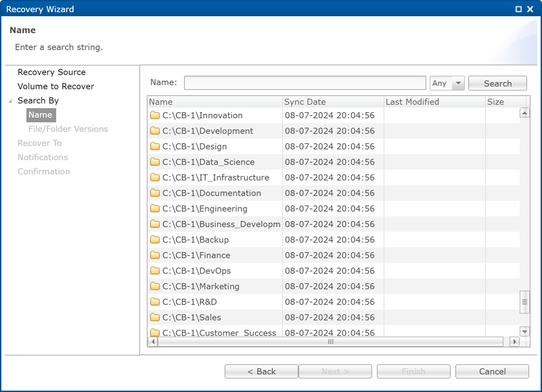Viewport: 542px width, 392px height.
Task: Click the folder icon for C:\CB-1\Design
Action: click(155, 146)
